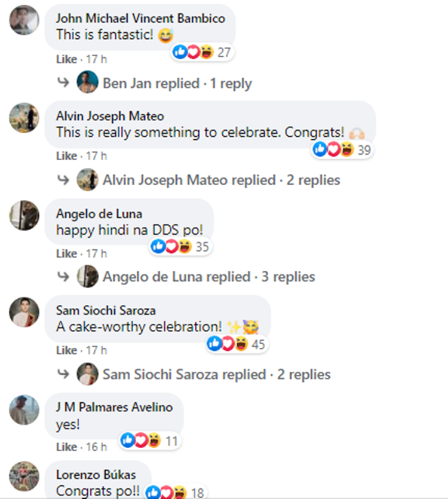Image resolution: width=448 pixels, height=499 pixels.
Task: Click Angelo de Luna's commenter avatar
Action: pos(24,215)
